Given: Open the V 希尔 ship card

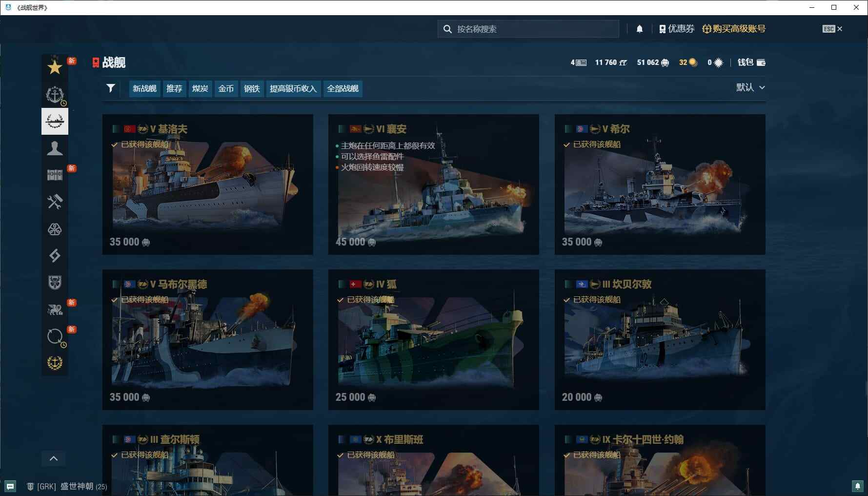Looking at the screenshot, I should tap(660, 185).
